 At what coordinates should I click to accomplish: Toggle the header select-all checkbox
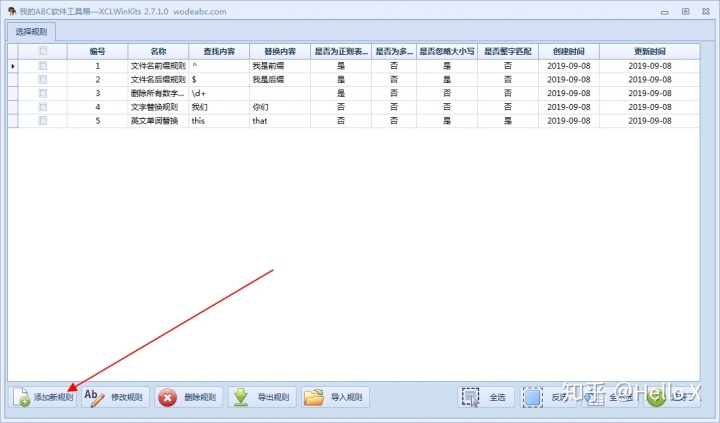tap(43, 51)
